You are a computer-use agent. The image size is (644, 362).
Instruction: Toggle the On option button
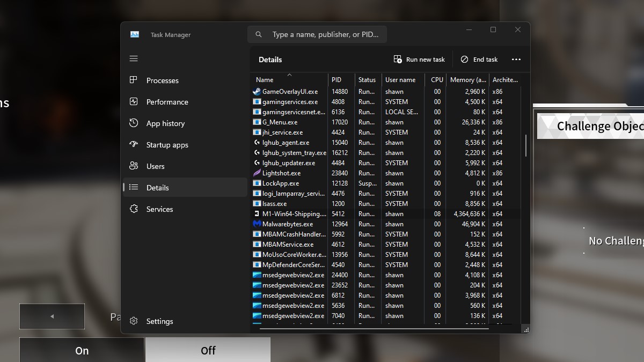point(82,350)
